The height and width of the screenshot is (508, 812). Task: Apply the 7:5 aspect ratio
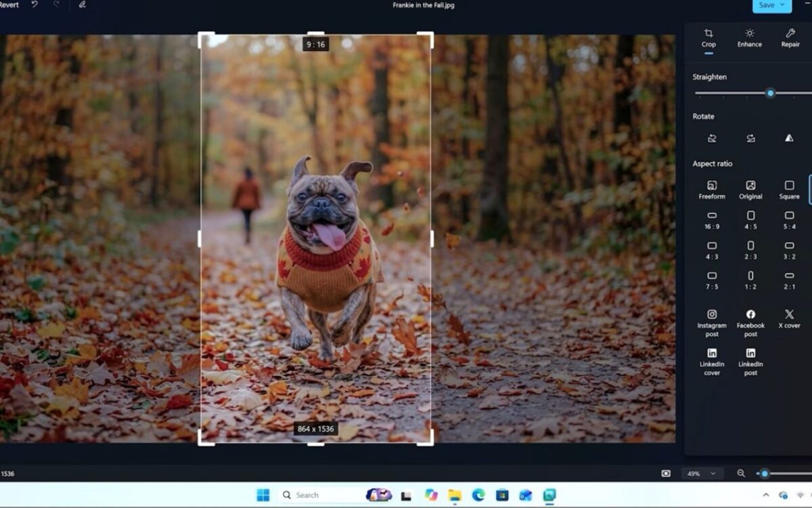712,280
